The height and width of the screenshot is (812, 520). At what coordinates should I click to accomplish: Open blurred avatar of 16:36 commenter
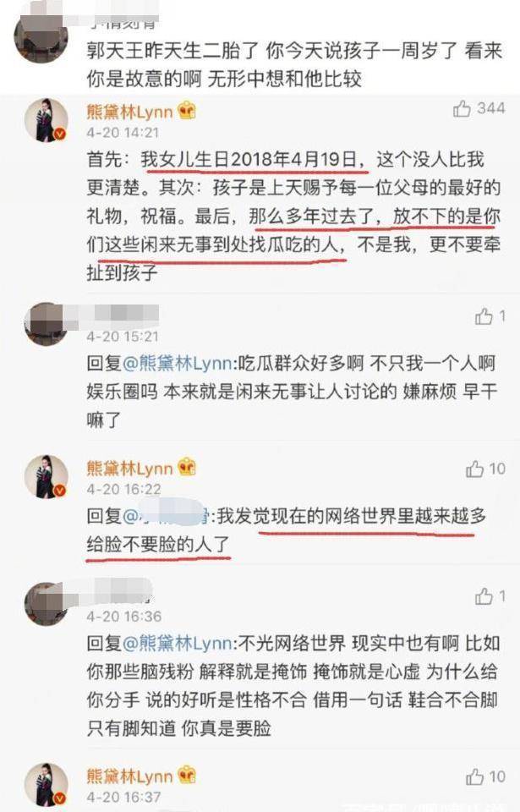click(46, 604)
